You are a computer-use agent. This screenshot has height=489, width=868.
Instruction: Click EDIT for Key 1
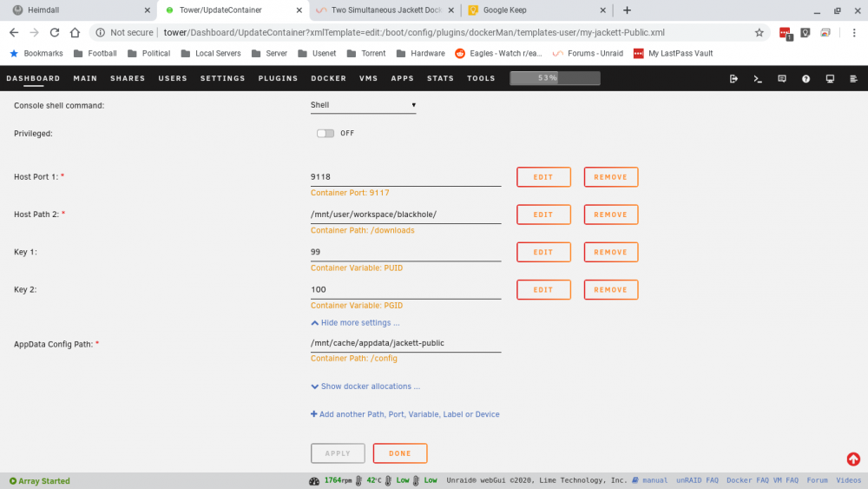point(543,252)
